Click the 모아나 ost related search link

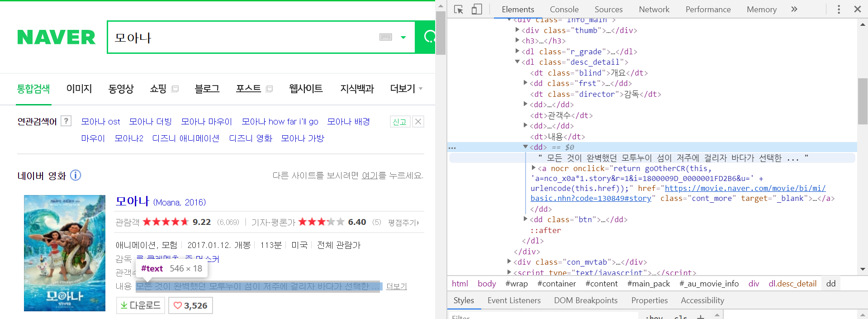point(100,121)
